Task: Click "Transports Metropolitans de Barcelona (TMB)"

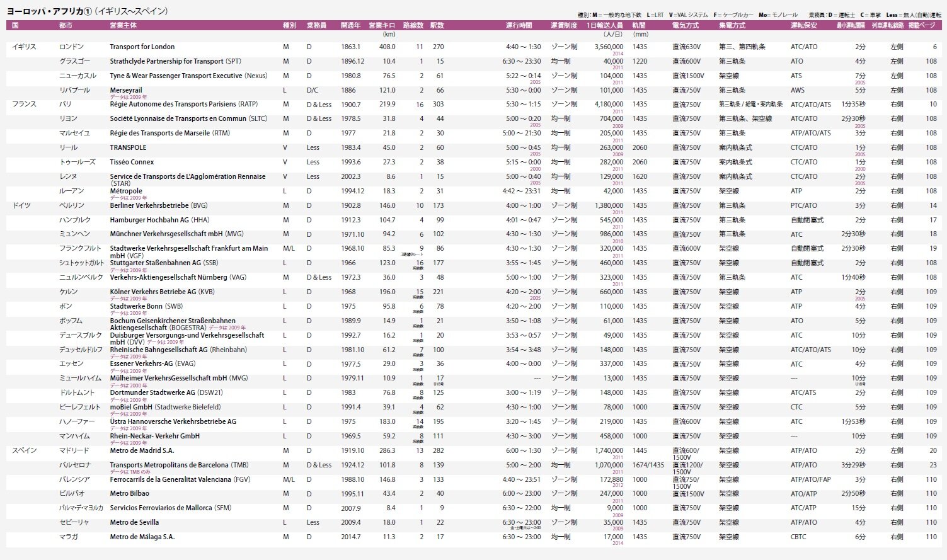Action: click(x=180, y=466)
